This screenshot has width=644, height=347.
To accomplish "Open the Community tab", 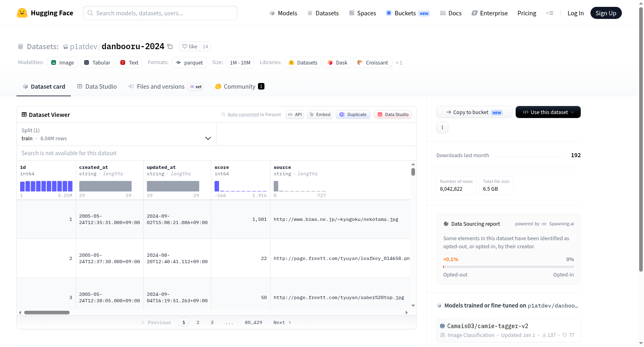I will 239,86.
